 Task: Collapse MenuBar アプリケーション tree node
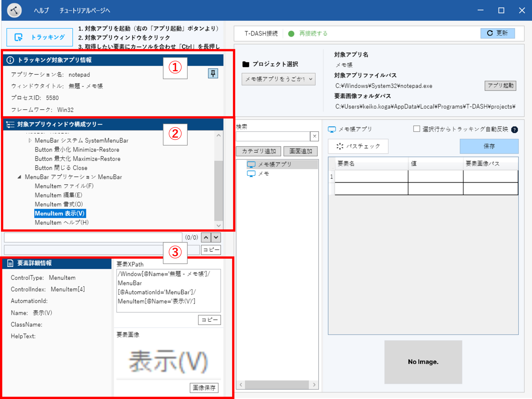tap(19, 177)
